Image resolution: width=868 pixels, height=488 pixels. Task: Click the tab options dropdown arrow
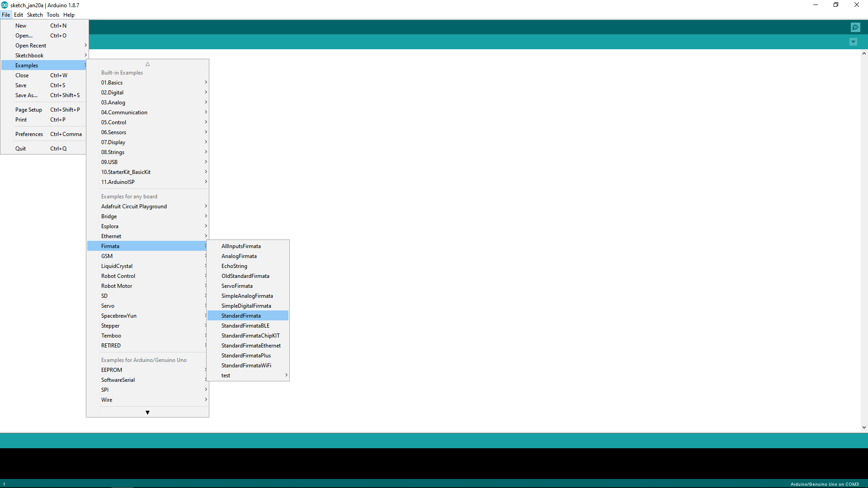click(x=853, y=42)
